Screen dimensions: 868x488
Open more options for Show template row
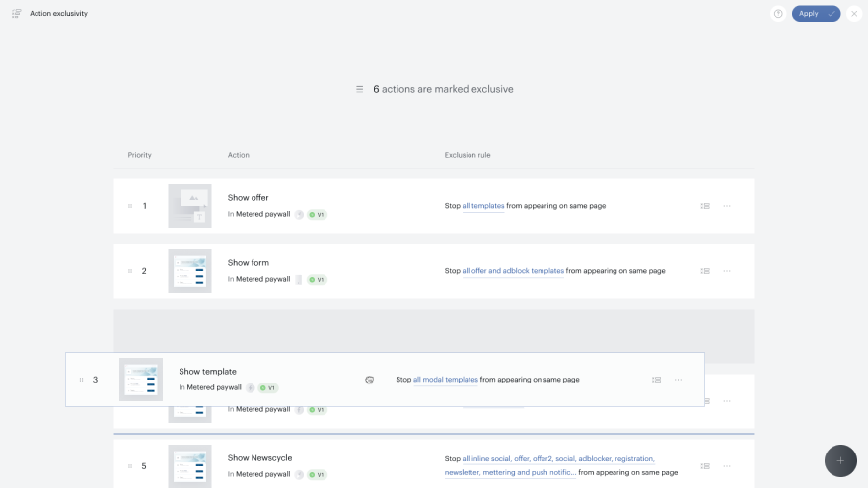coord(679,380)
